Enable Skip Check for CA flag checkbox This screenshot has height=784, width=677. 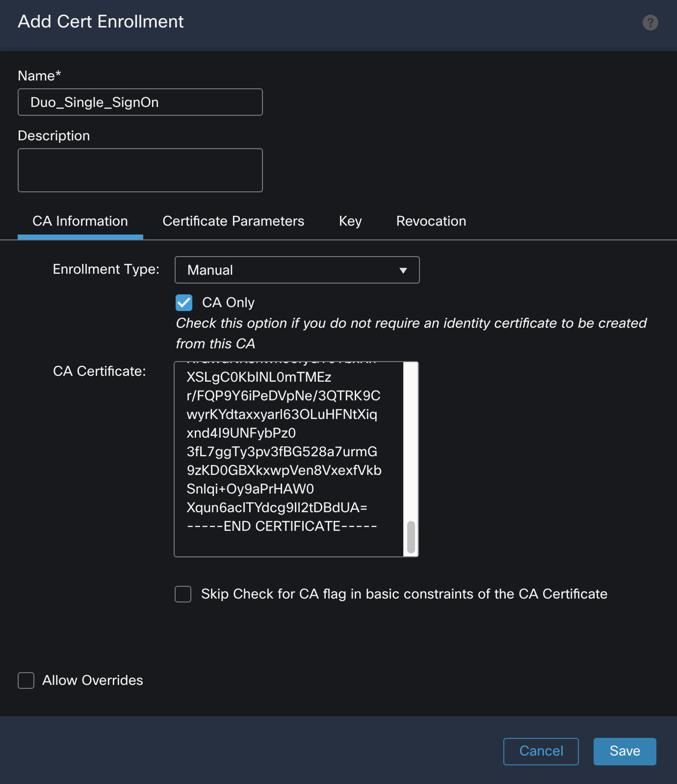pyautogui.click(x=183, y=594)
